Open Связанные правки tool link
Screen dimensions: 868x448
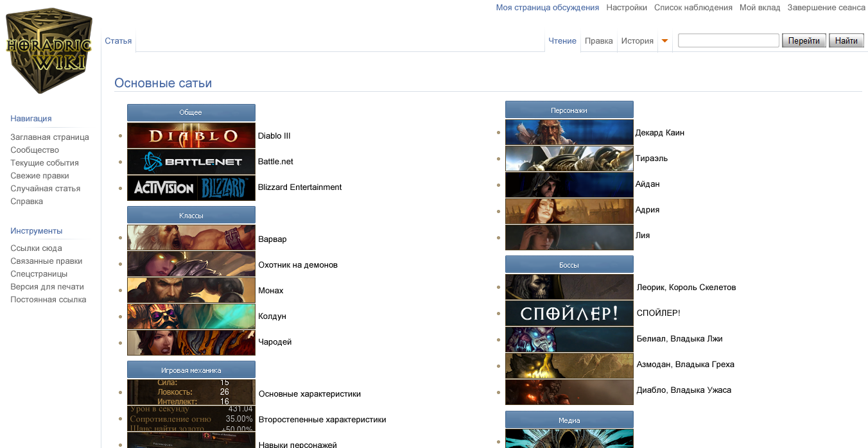tap(46, 261)
